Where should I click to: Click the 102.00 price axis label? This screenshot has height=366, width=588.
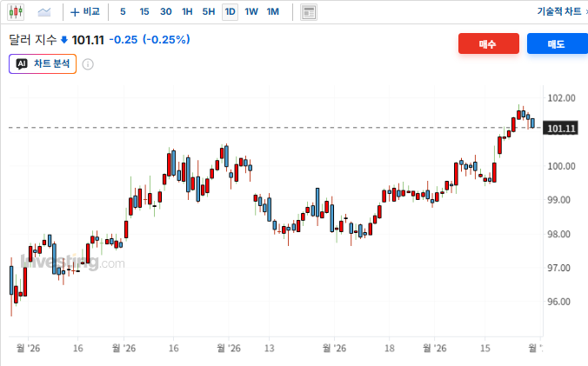(x=561, y=98)
